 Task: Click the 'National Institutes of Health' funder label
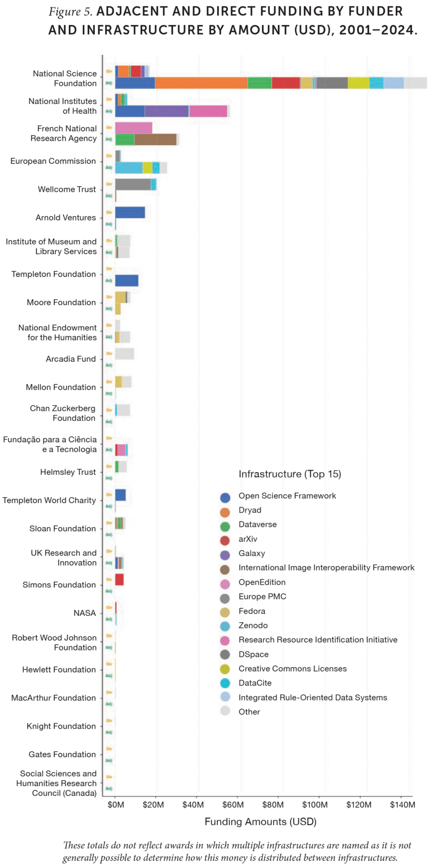pos(63,106)
